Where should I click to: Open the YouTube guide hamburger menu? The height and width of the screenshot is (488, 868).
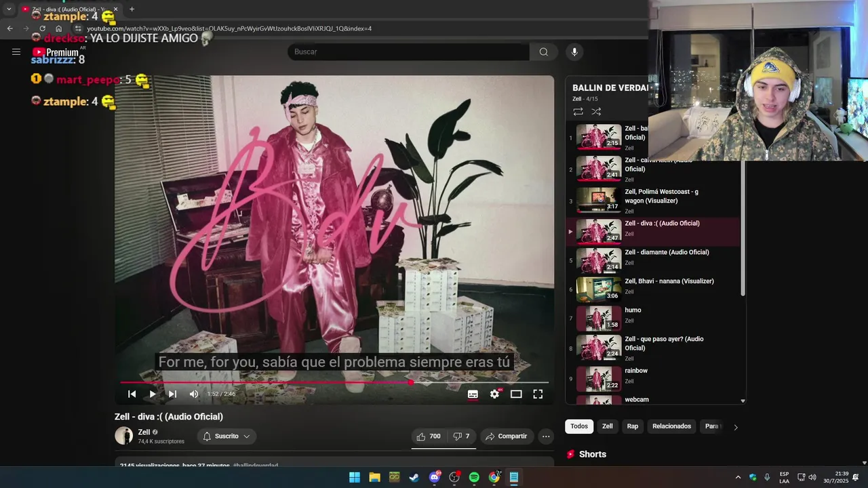pos(16,52)
